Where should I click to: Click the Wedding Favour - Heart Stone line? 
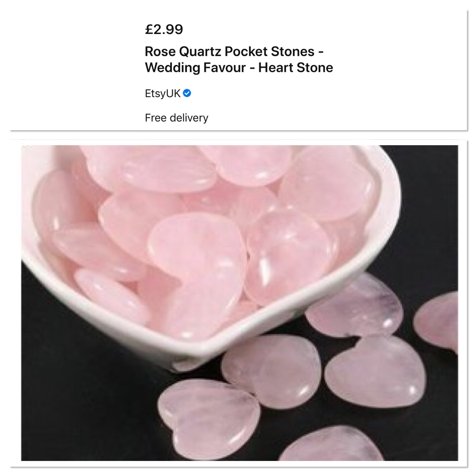coord(239,67)
